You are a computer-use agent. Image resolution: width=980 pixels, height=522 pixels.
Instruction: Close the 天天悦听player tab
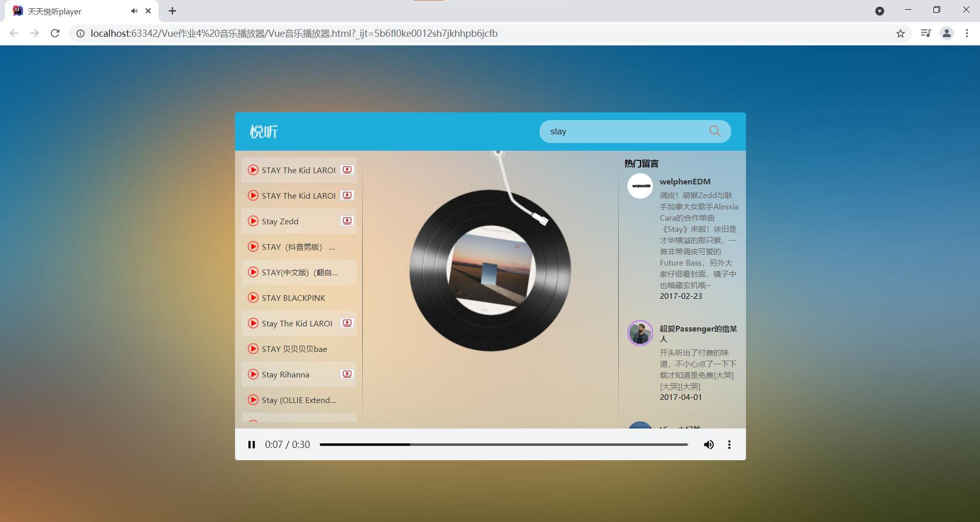[x=148, y=11]
